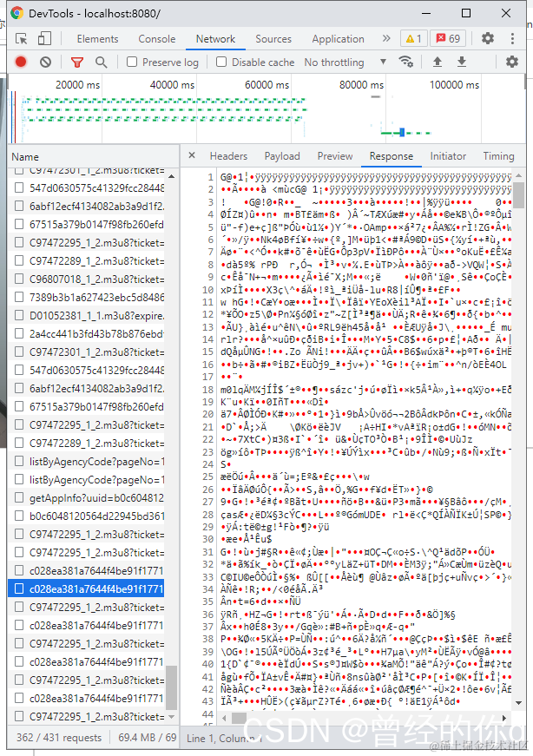Enable the Disable cache checkbox
Screen dimensions: 533x756
pyautogui.click(x=220, y=62)
